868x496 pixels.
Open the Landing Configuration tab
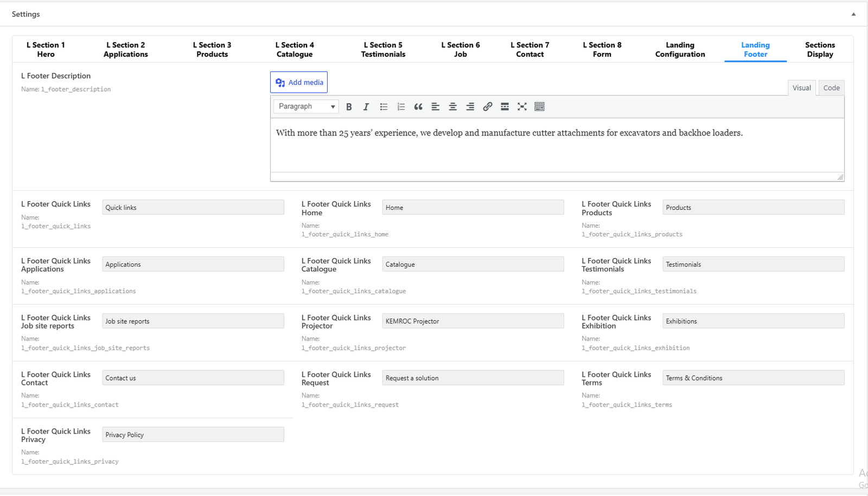click(x=680, y=49)
